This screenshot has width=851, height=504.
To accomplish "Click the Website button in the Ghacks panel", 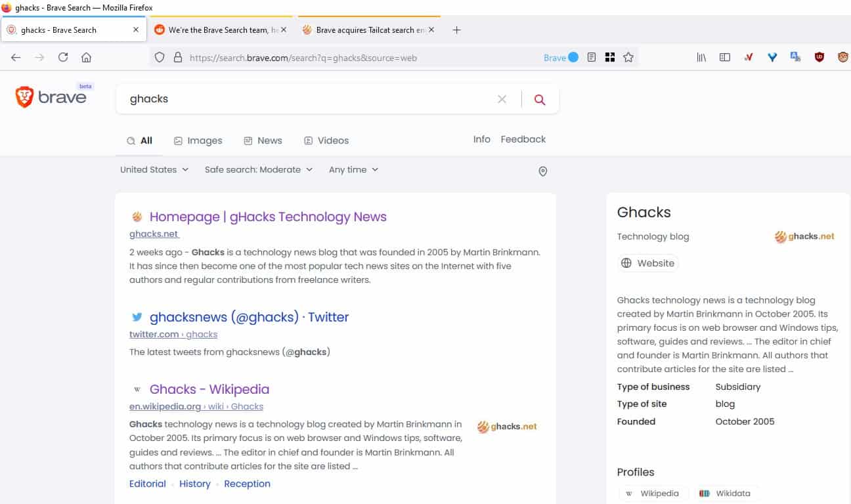I will [648, 263].
